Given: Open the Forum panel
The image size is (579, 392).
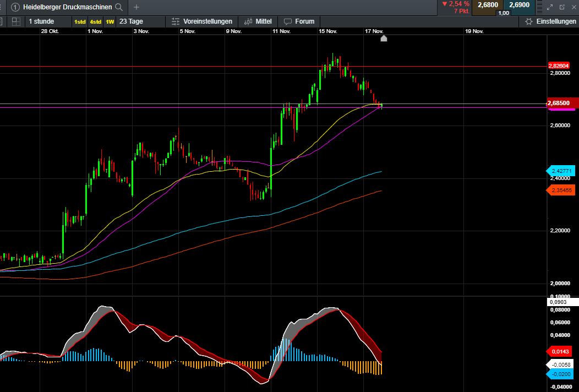Looking at the screenshot, I should (299, 21).
